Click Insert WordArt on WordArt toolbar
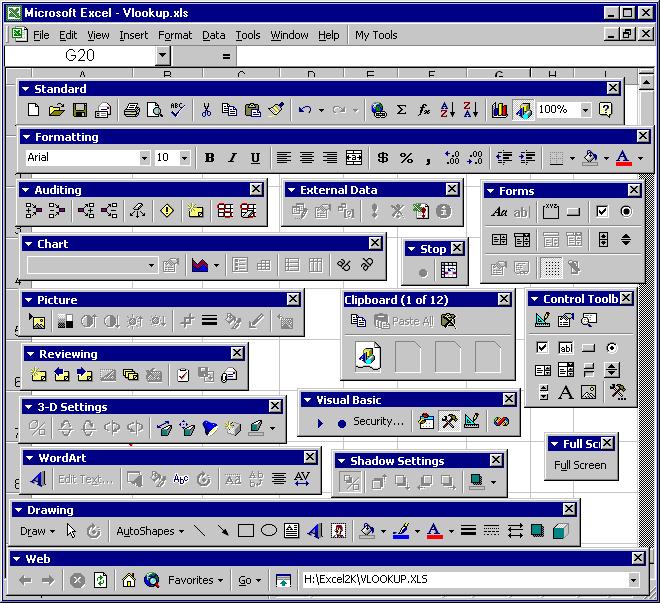 (38, 479)
